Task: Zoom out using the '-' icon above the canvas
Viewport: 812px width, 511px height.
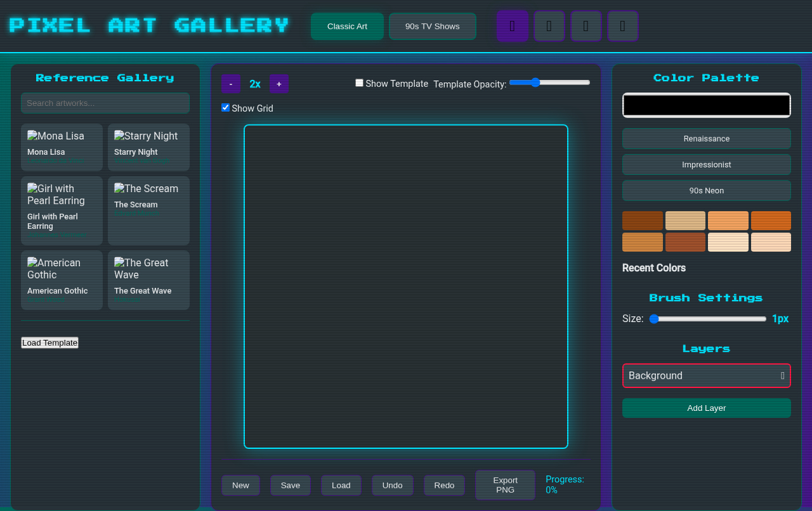Action: (230, 84)
